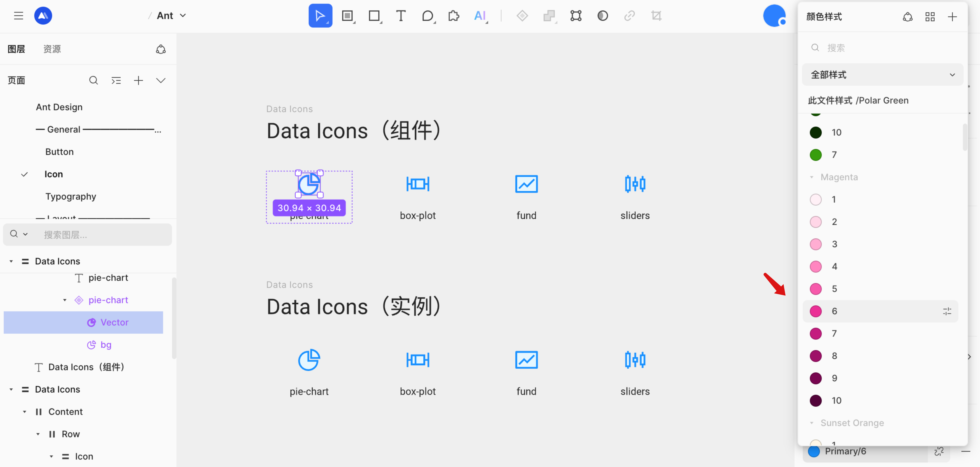Select the Move arrow tool

pos(320,16)
